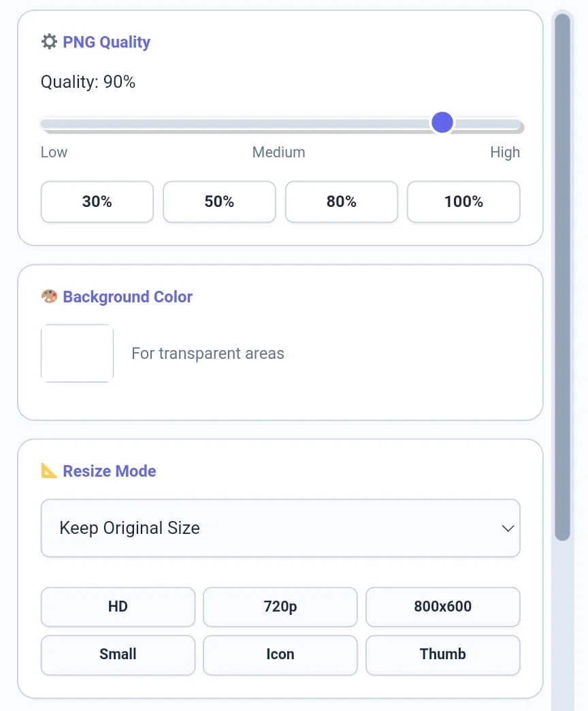
Task: Click the gear icon beside PNG Quality
Action: click(x=49, y=42)
